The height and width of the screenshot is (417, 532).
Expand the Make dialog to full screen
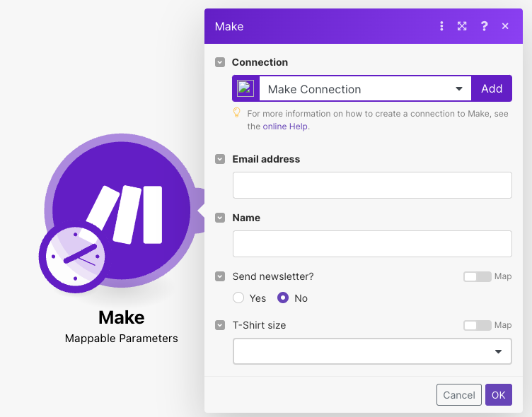[462, 26]
